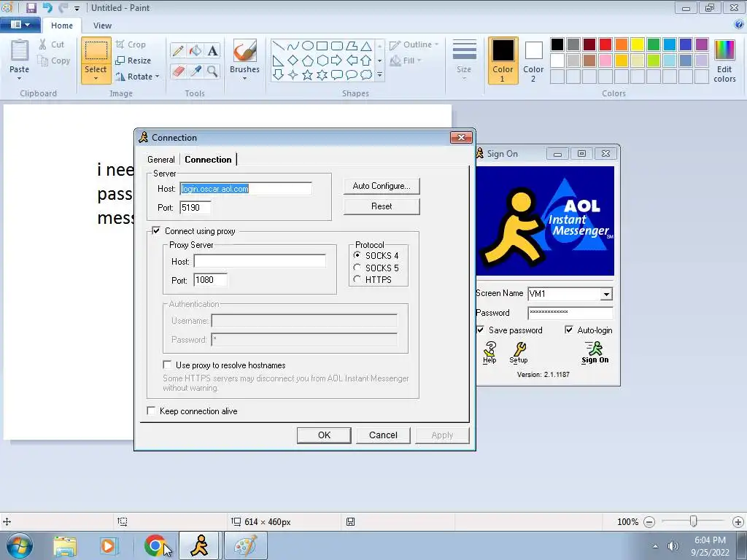
Task: Click the Cut scissors button
Action: (x=51, y=44)
